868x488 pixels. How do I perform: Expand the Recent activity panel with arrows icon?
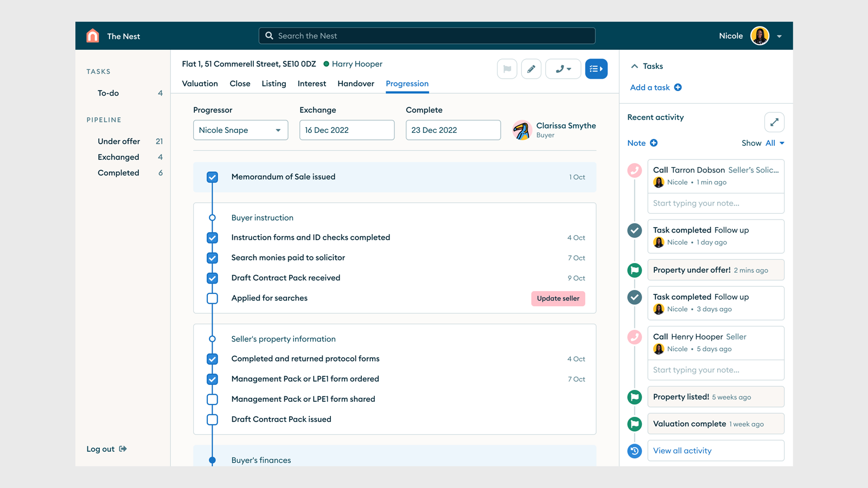click(774, 122)
